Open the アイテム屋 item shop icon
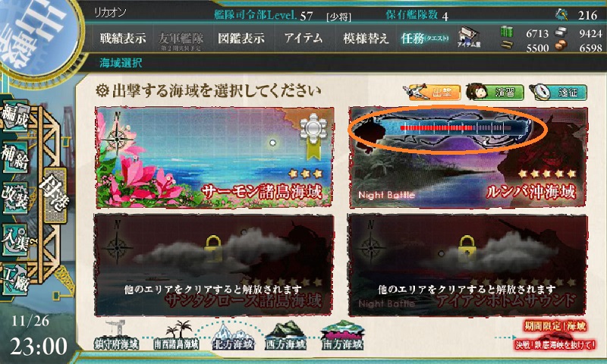Viewport: 607px width, 364px height. pos(469,37)
